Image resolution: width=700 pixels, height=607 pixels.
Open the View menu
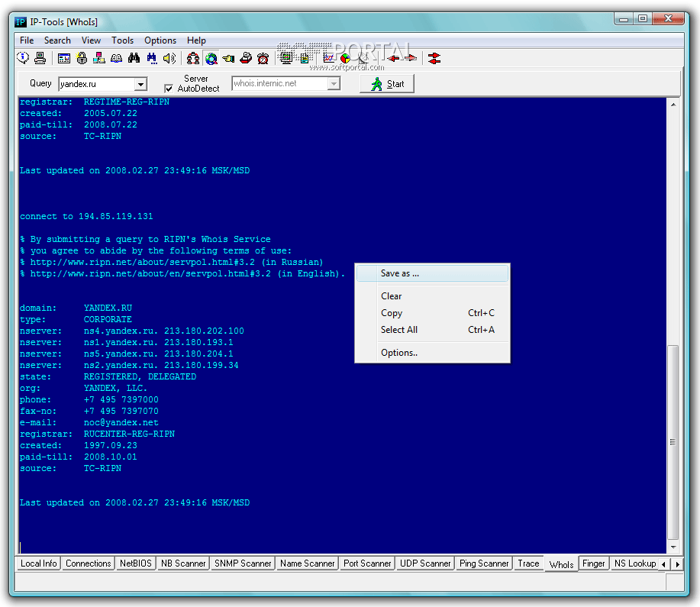click(x=91, y=40)
